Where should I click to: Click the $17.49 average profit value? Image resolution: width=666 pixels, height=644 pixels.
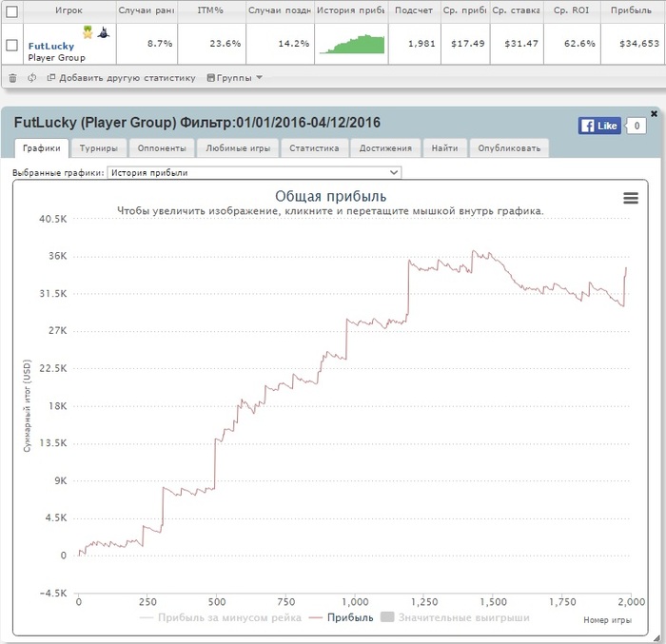468,44
